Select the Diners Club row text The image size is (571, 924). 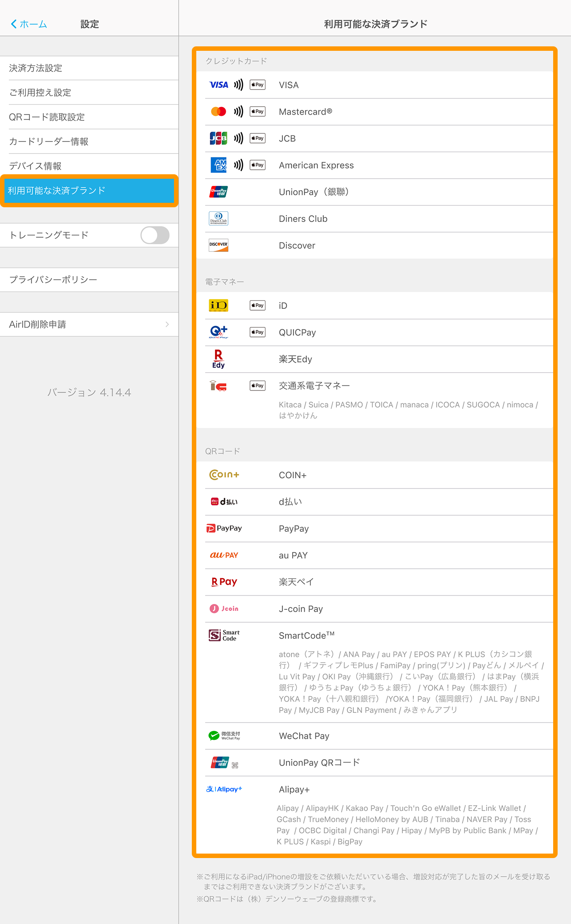[303, 219]
